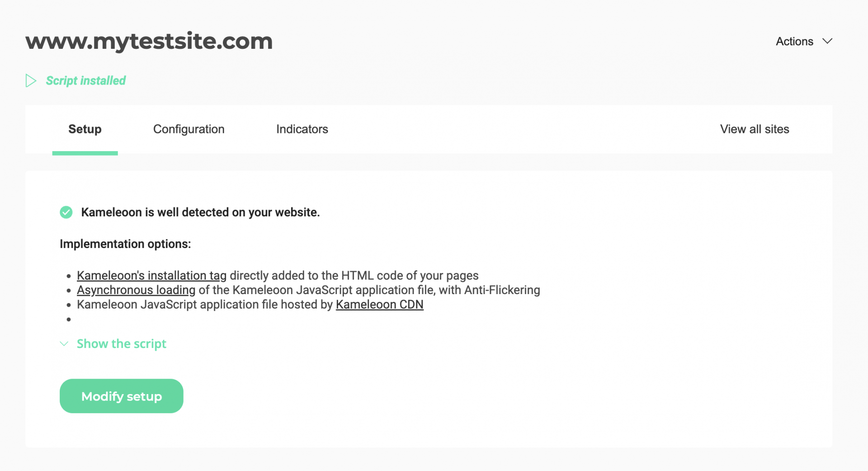Click the play triangle icon beside Script installed
The width and height of the screenshot is (868, 471).
(31, 81)
